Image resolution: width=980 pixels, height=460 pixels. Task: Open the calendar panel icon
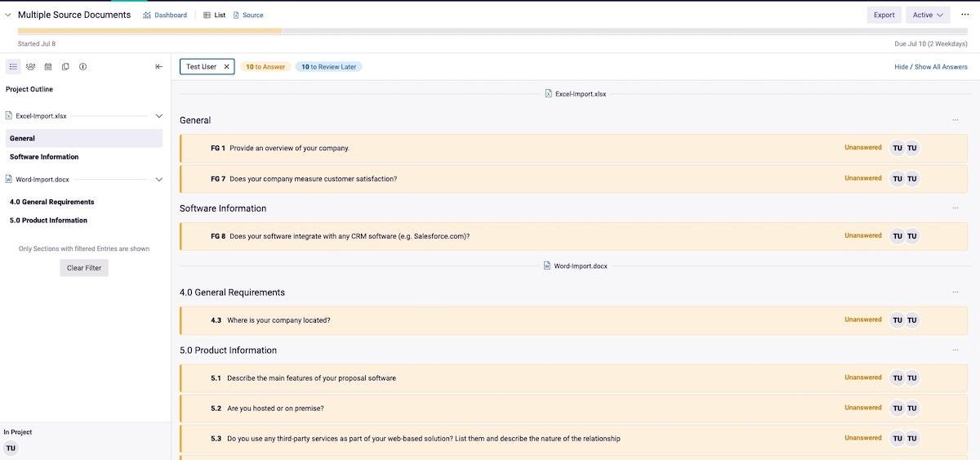(x=48, y=66)
